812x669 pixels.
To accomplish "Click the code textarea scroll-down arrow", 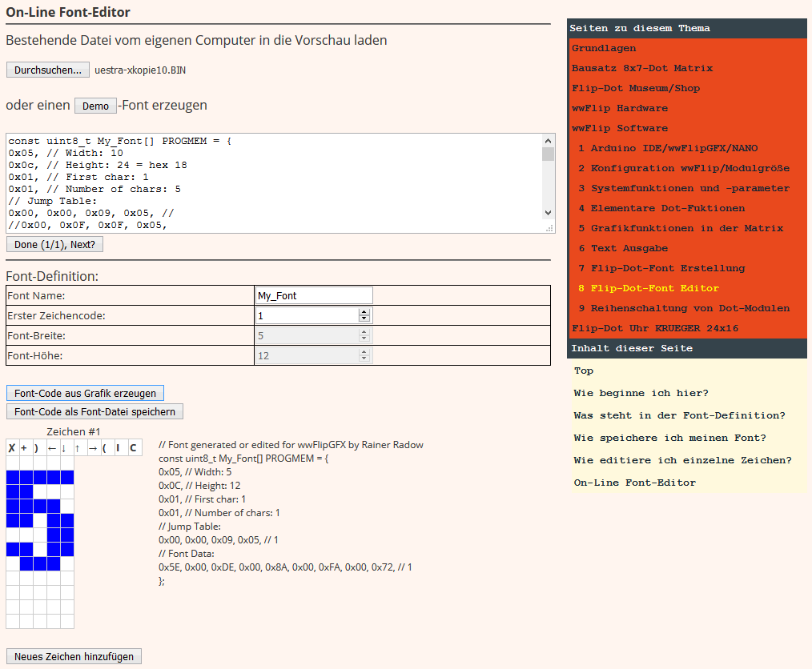I will point(548,213).
